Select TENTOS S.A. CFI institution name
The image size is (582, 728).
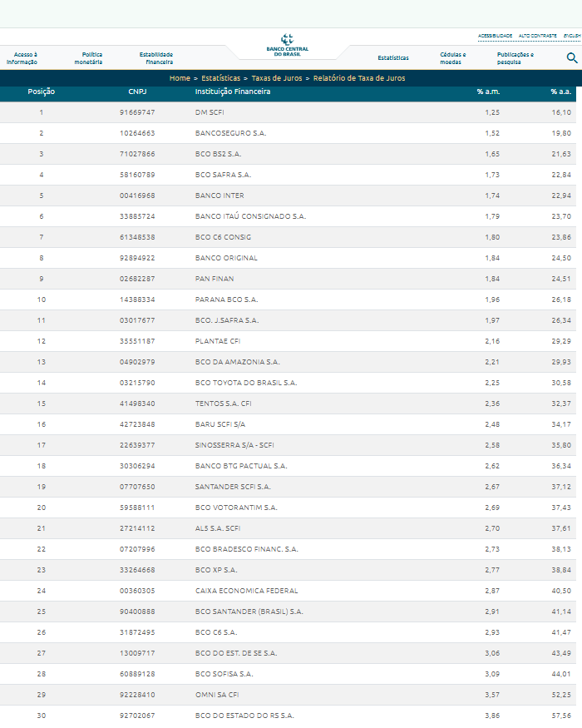[x=224, y=404]
